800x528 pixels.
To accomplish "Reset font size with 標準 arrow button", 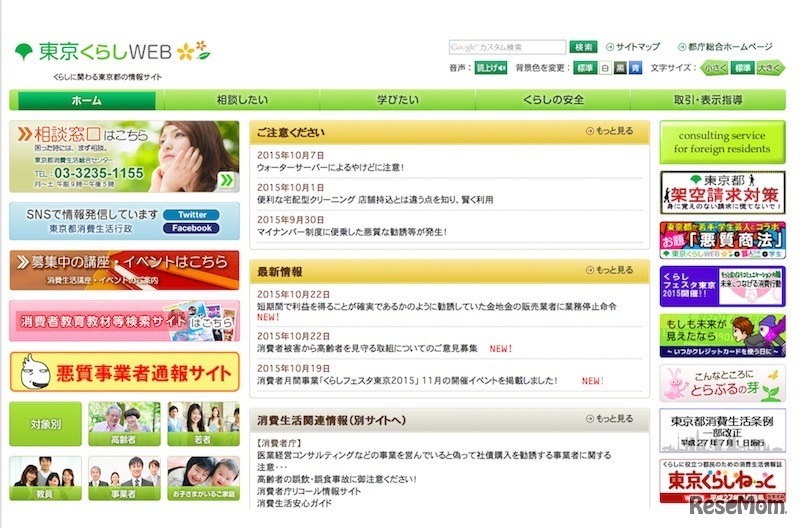I will (742, 68).
